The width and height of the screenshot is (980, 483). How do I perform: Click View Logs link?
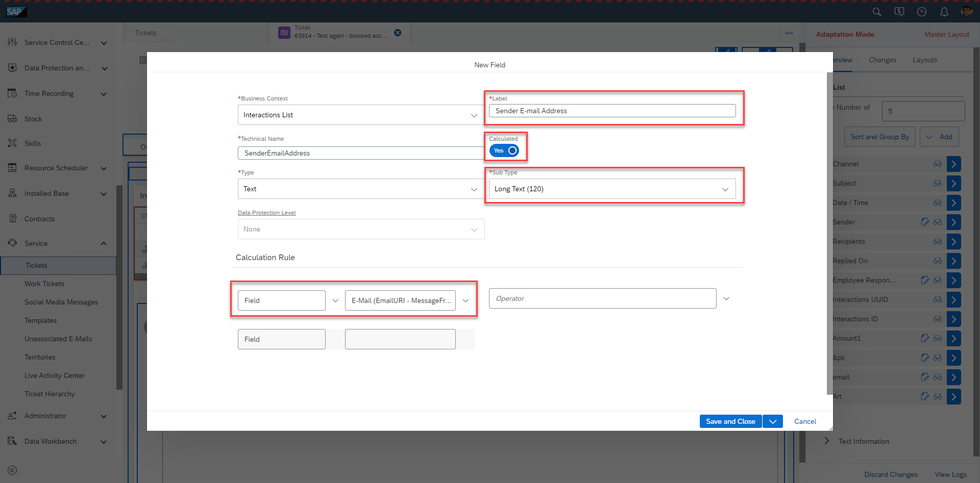950,474
